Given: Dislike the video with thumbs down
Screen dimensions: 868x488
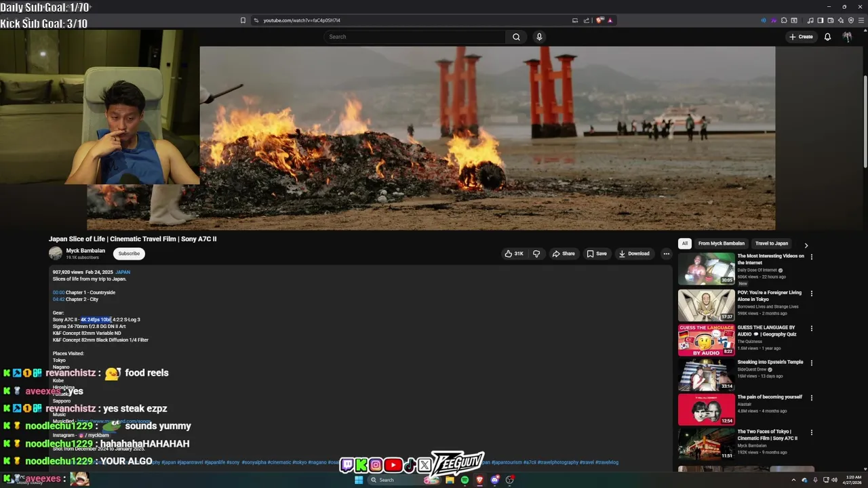Looking at the screenshot, I should coord(536,253).
